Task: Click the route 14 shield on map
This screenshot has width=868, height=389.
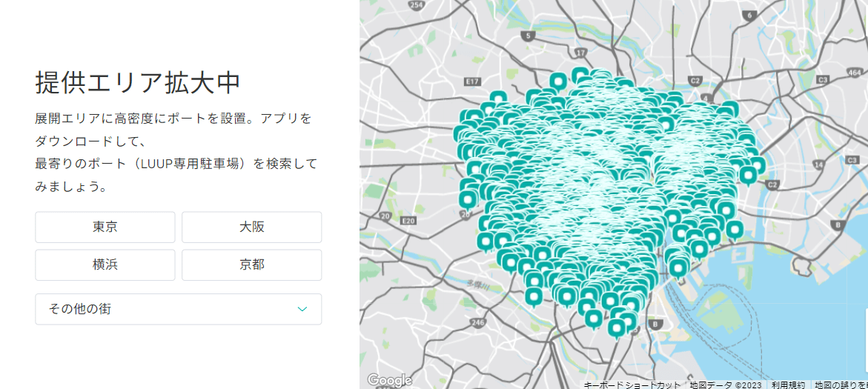Action: click(820, 164)
